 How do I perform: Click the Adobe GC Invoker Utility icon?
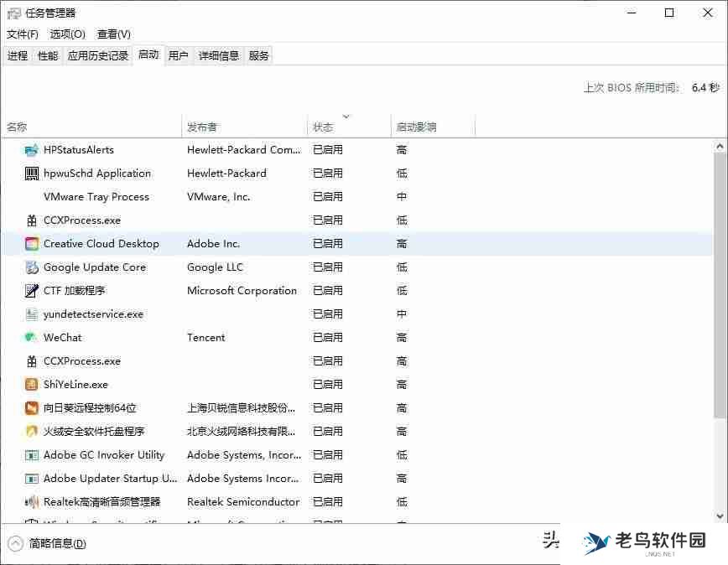31,455
